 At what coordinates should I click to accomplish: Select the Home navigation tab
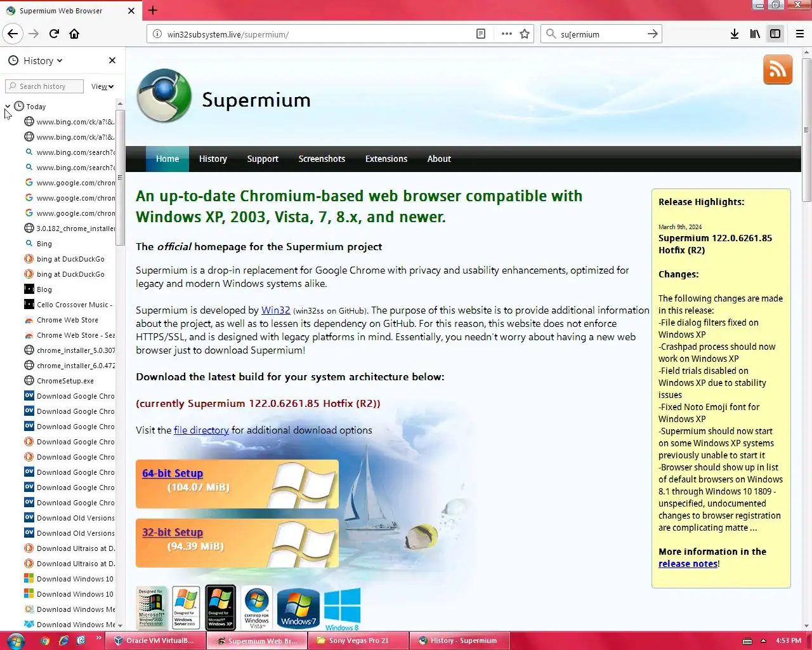point(167,159)
